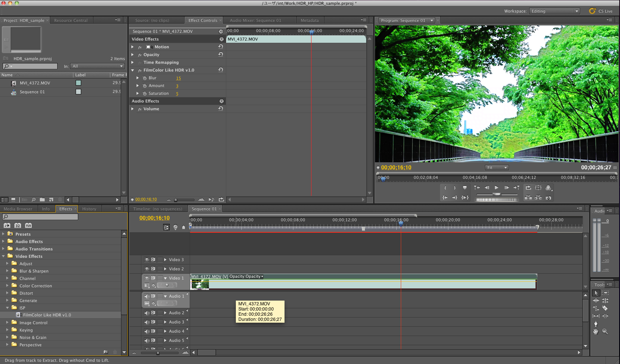620x364 pixels.
Task: Toggle Video 2 track output eye
Action: (147, 269)
